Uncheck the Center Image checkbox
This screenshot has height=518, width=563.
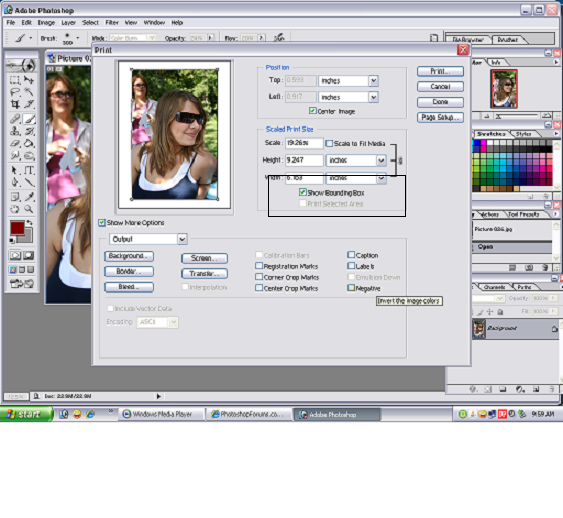click(313, 111)
